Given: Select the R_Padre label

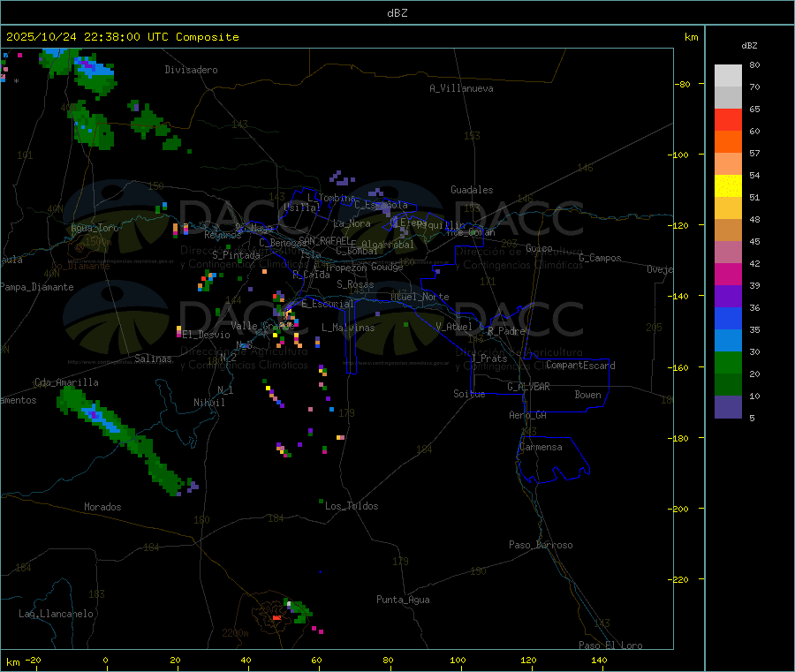Looking at the screenshot, I should pyautogui.click(x=506, y=331).
